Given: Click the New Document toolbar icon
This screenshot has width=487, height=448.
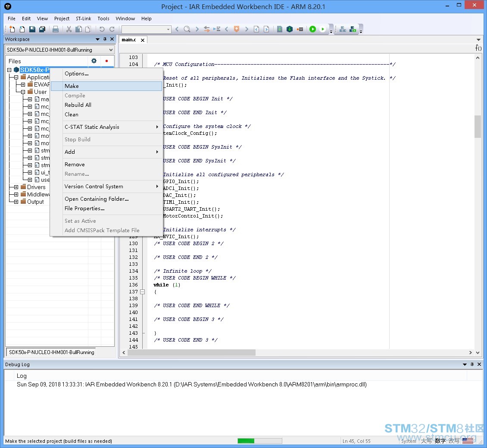Looking at the screenshot, I should coord(12,29).
